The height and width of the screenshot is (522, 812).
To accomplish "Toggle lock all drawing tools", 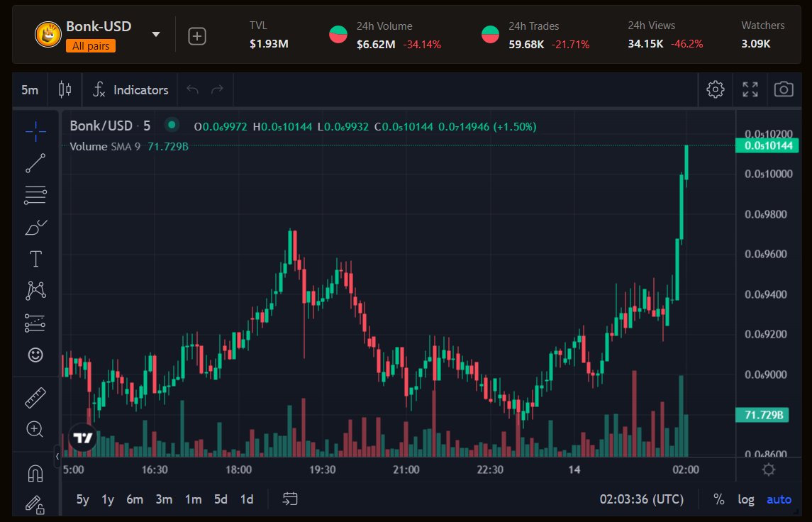I will [x=35, y=504].
